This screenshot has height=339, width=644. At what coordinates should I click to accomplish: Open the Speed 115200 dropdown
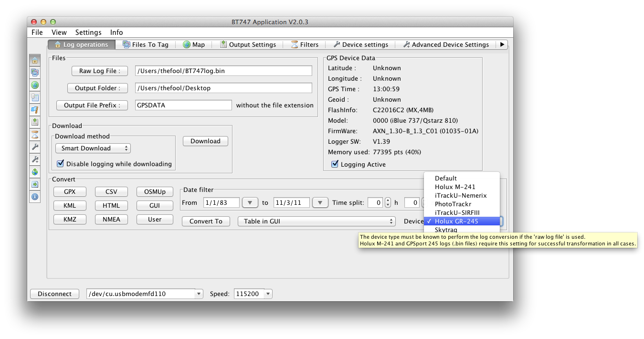click(x=267, y=294)
